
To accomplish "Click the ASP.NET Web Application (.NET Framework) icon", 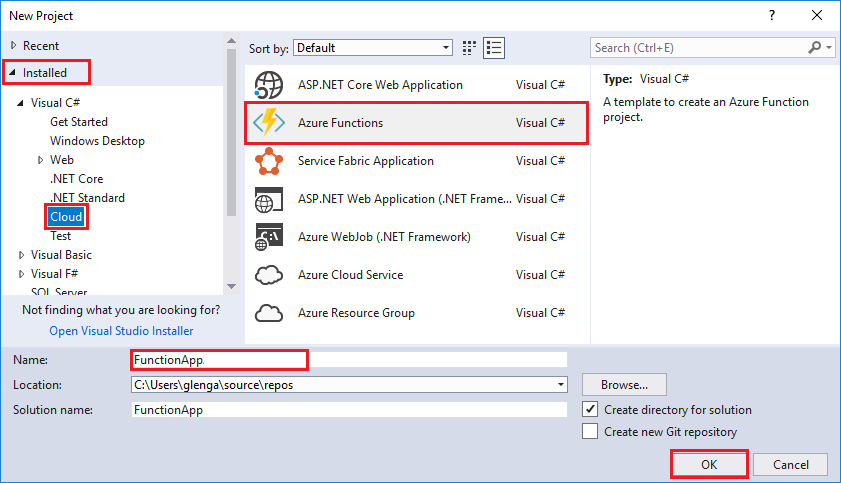I will point(269,199).
